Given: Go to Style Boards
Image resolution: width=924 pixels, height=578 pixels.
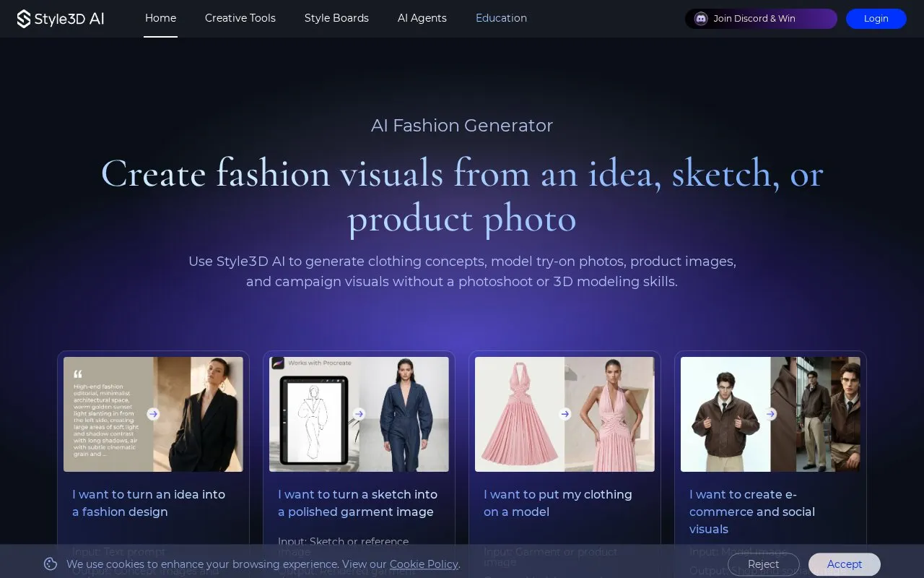Looking at the screenshot, I should 336,18.
